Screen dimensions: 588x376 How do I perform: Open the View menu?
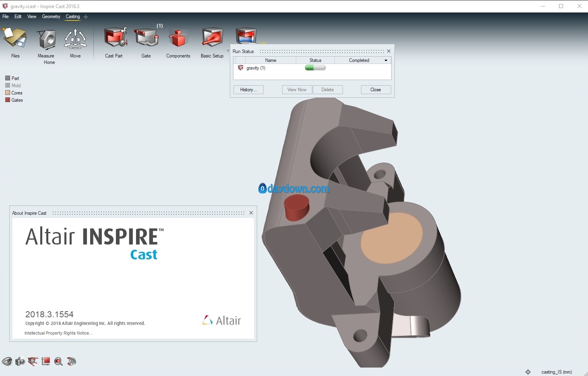[32, 16]
